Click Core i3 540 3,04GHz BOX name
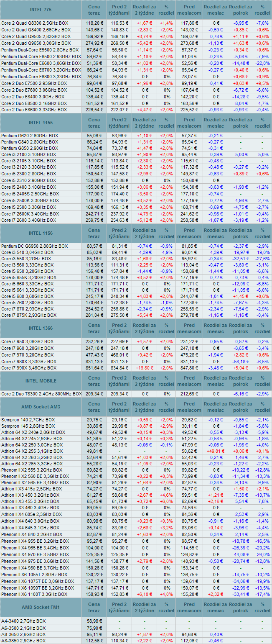This screenshot has height=644, width=272. pos(27,253)
